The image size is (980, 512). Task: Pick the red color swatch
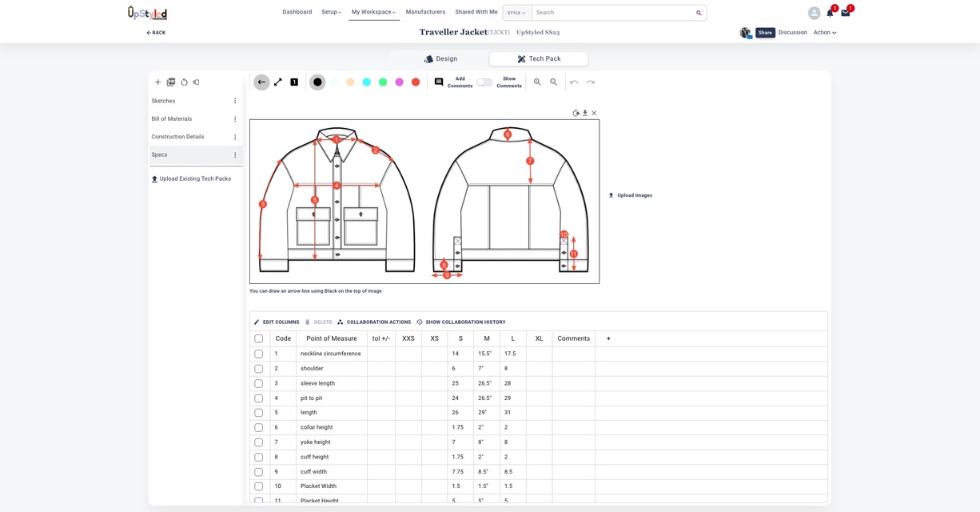pyautogui.click(x=416, y=82)
